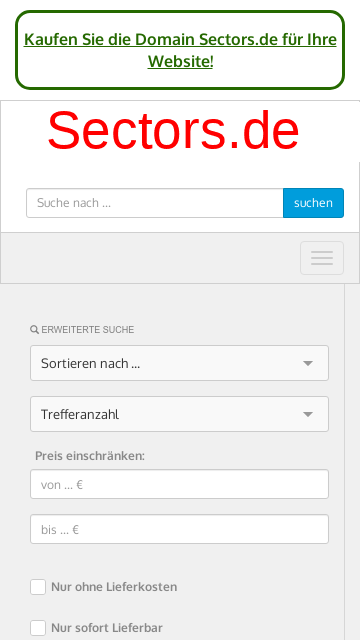Enable 'Nur ohne Lieferkosten' checkbox
This screenshot has width=360, height=640.
38,587
